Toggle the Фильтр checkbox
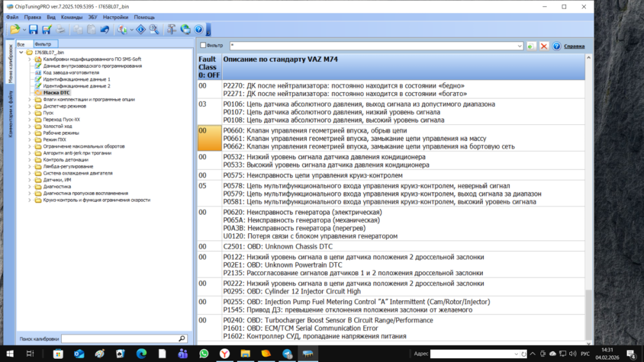 click(x=203, y=45)
